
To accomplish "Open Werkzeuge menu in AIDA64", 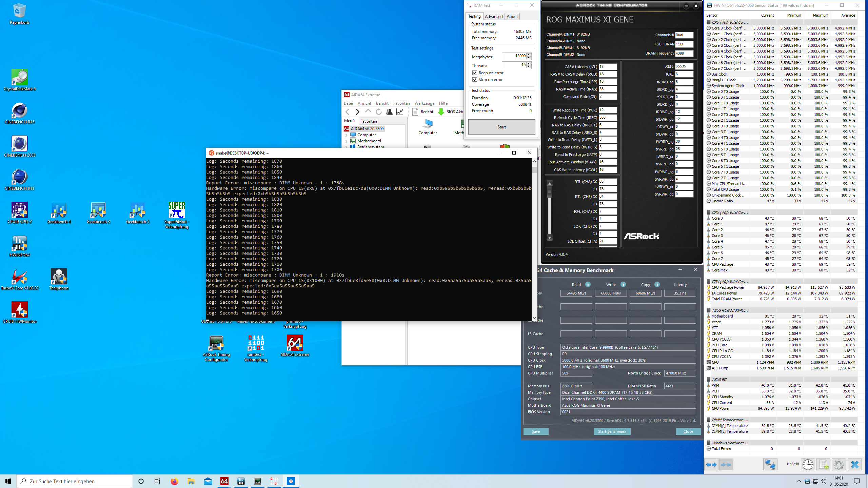I will 424,103.
